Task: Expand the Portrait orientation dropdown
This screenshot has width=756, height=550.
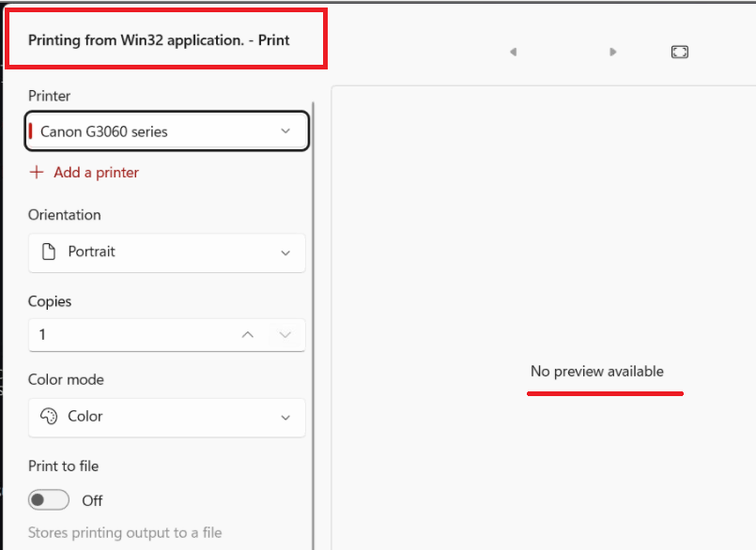Action: pos(167,252)
